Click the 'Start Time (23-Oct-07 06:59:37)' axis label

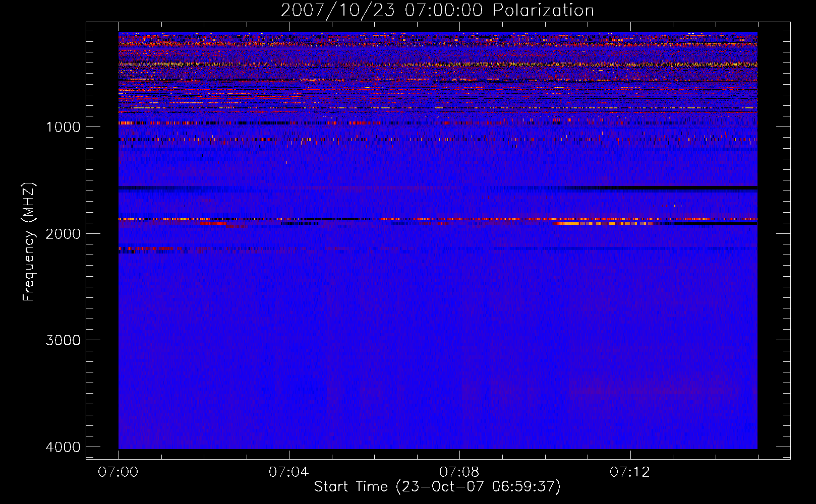pos(437,486)
